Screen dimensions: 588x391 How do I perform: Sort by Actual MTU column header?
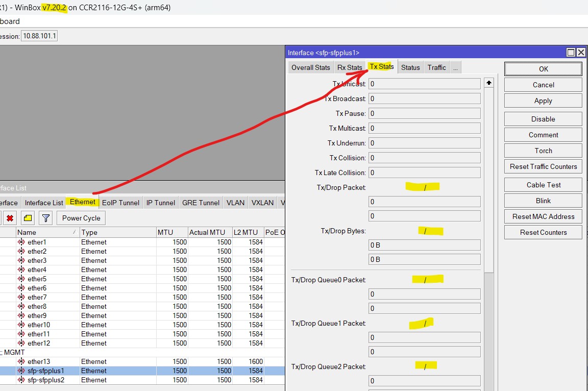210,232
